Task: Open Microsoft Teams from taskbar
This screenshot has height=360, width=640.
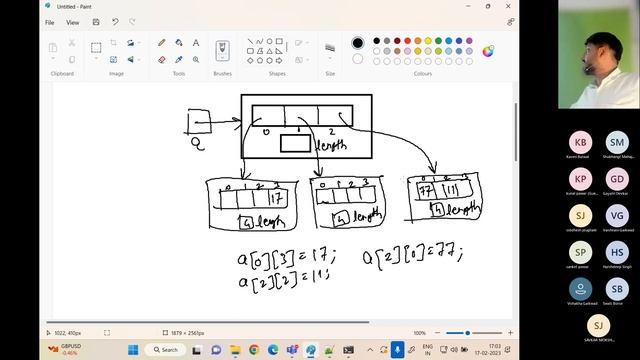Action: 292,350
